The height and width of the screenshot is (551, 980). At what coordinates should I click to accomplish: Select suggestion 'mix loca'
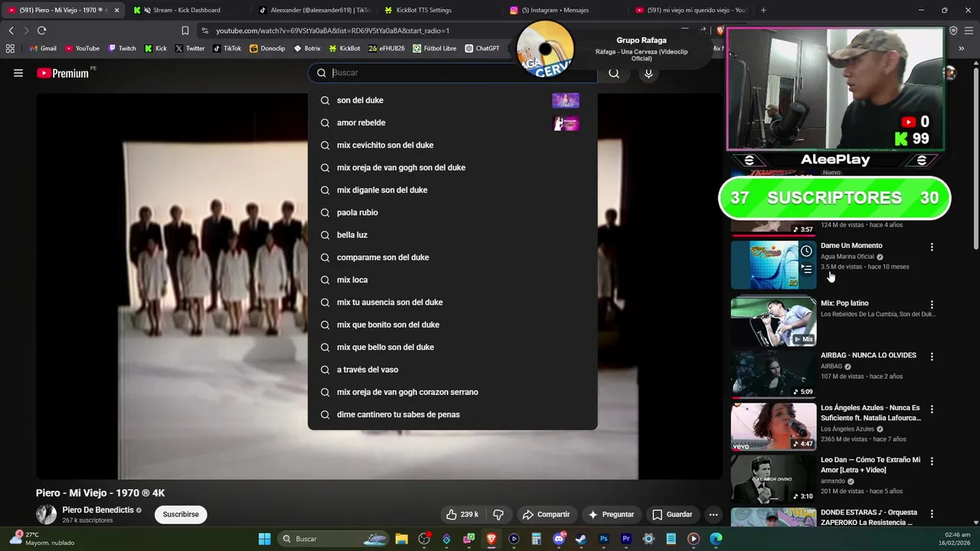[452, 280]
